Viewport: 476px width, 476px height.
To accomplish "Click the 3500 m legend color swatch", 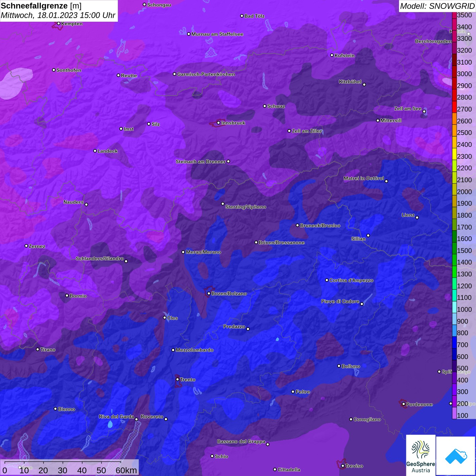I will (454, 15).
